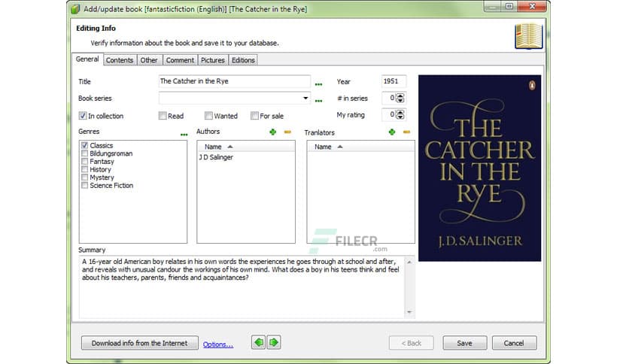
Task: Click the open book icon in the header
Action: (x=529, y=36)
